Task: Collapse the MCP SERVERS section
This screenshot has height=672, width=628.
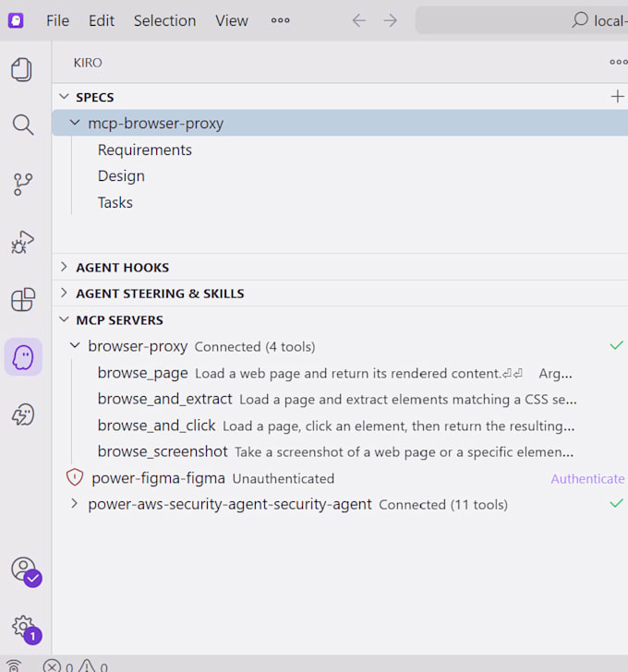Action: [65, 319]
